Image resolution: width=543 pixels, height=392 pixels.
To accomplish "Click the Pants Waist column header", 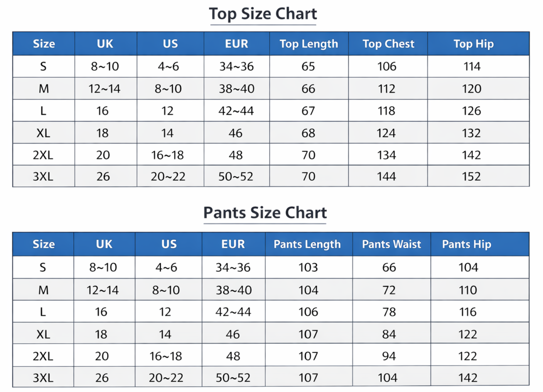I will pyautogui.click(x=391, y=244).
